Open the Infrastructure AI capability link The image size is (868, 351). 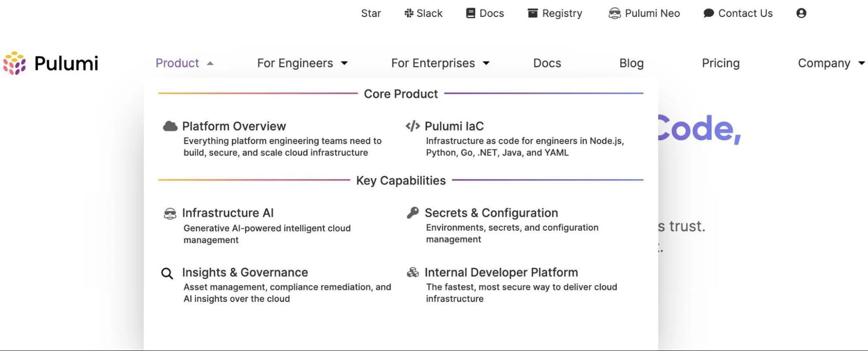coord(228,213)
